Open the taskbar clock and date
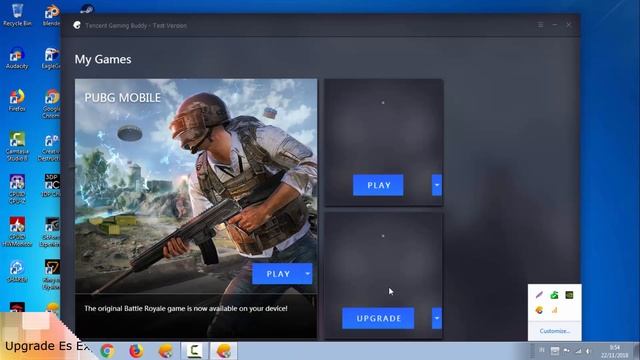 click(x=614, y=351)
